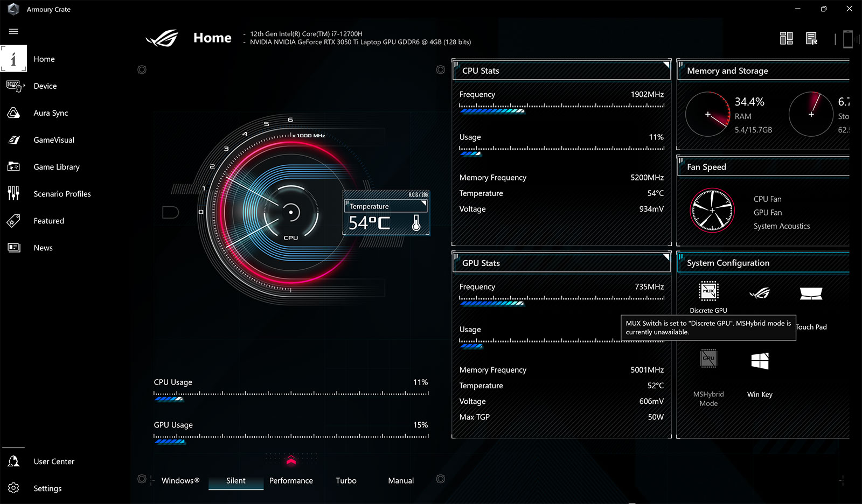Open the GameVisual icon
This screenshot has width=862, height=504.
pyautogui.click(x=13, y=139)
